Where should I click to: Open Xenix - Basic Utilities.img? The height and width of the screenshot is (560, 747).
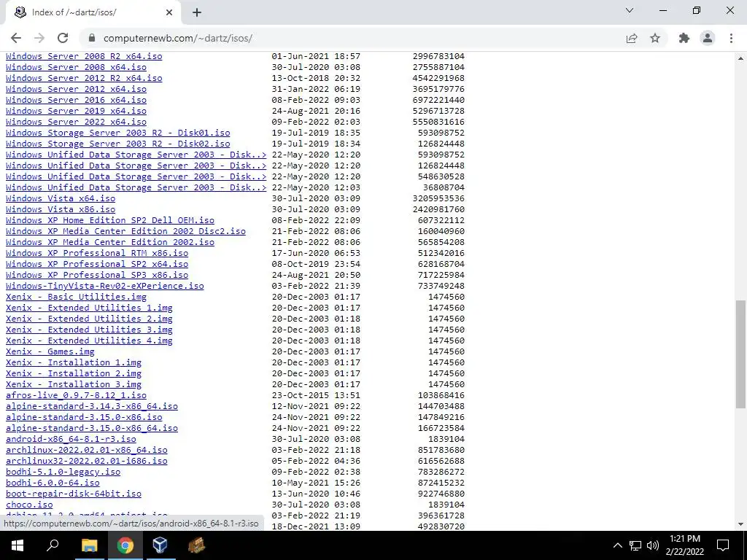[76, 297]
